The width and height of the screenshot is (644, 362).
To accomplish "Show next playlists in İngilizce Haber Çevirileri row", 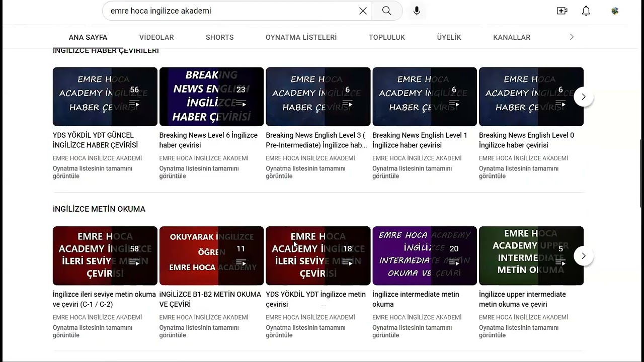I will click(584, 97).
